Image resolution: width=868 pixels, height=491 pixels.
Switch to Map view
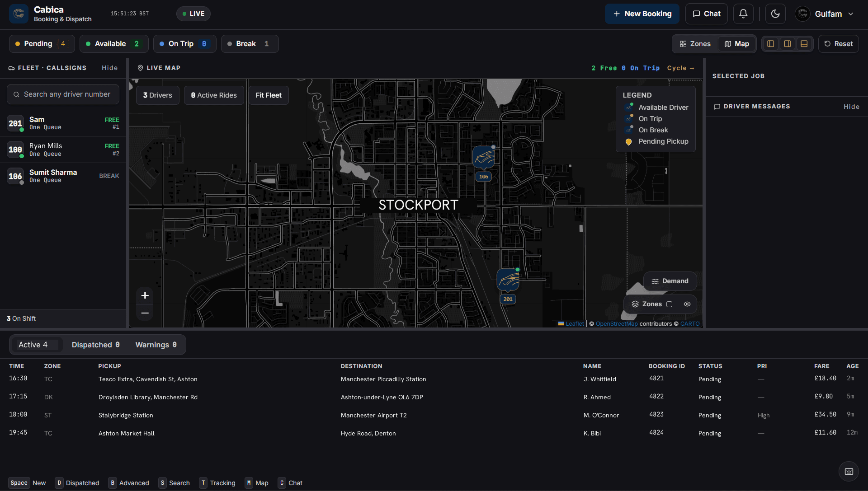pos(736,44)
